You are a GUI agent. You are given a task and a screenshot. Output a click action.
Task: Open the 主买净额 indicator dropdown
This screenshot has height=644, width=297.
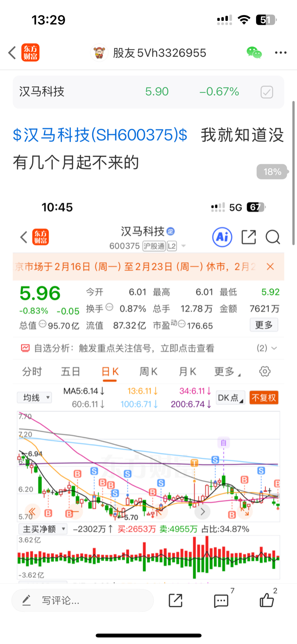tap(43, 529)
